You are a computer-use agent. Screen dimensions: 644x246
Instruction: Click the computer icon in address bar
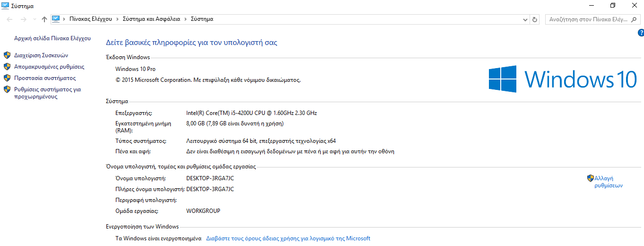(x=56, y=19)
